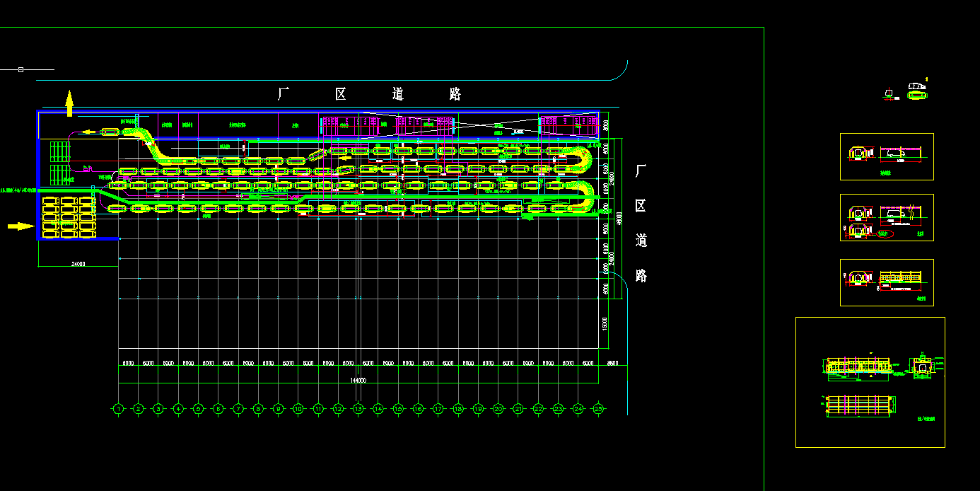The width and height of the screenshot is (980, 491).
Task: Click grid axis bubble number 10
Action: click(x=298, y=409)
